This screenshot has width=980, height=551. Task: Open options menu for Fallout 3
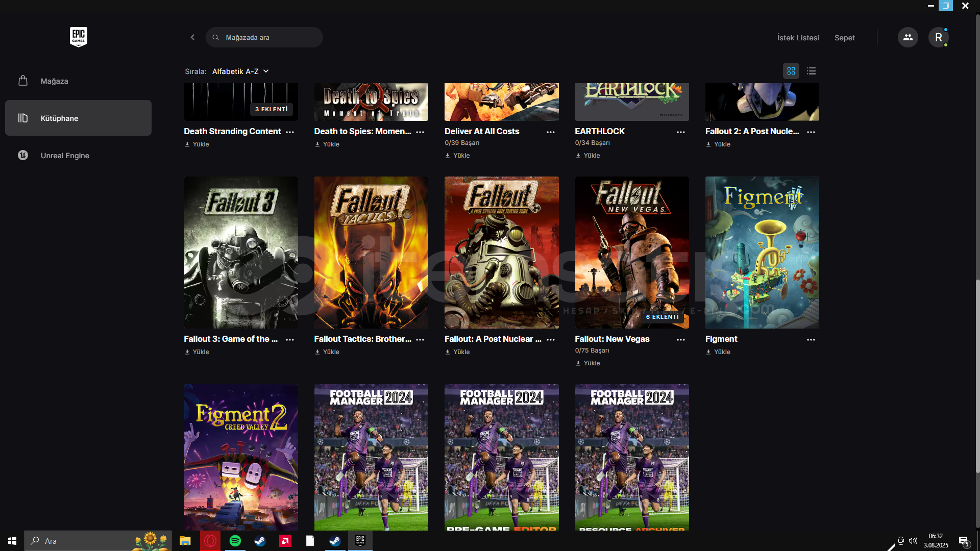pos(290,339)
